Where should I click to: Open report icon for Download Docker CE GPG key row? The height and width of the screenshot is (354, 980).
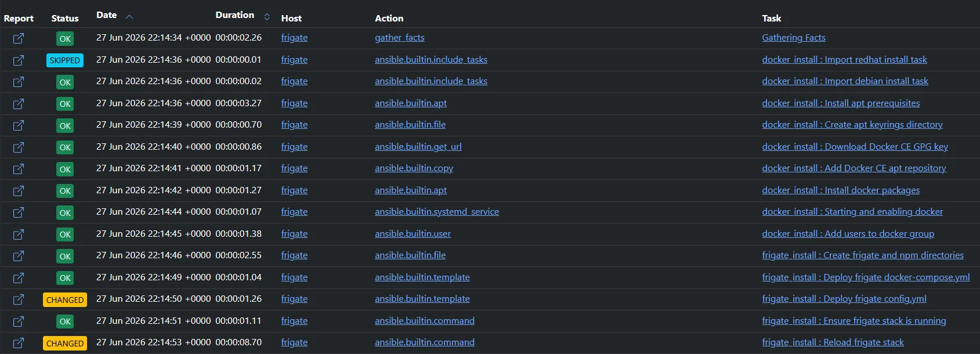pos(19,147)
